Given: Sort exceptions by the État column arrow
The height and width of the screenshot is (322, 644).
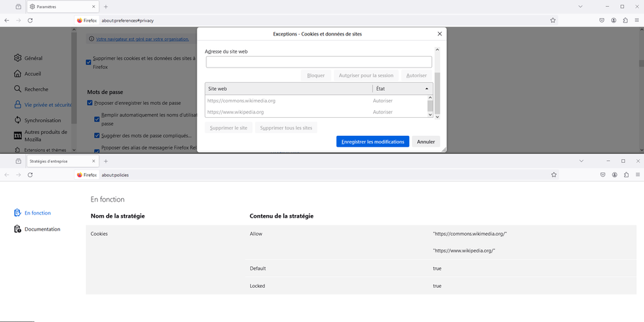Looking at the screenshot, I should click(427, 89).
